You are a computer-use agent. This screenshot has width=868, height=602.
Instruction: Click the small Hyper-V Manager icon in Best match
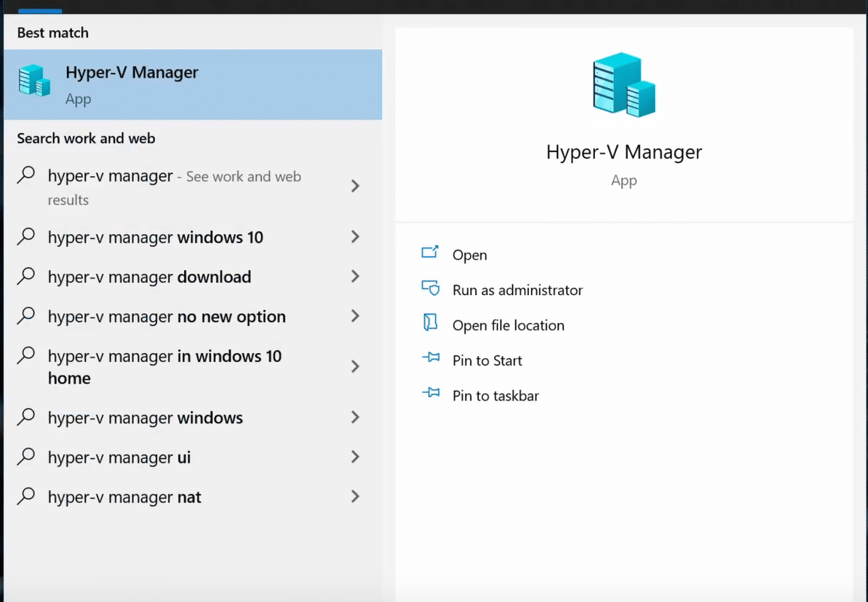35,81
